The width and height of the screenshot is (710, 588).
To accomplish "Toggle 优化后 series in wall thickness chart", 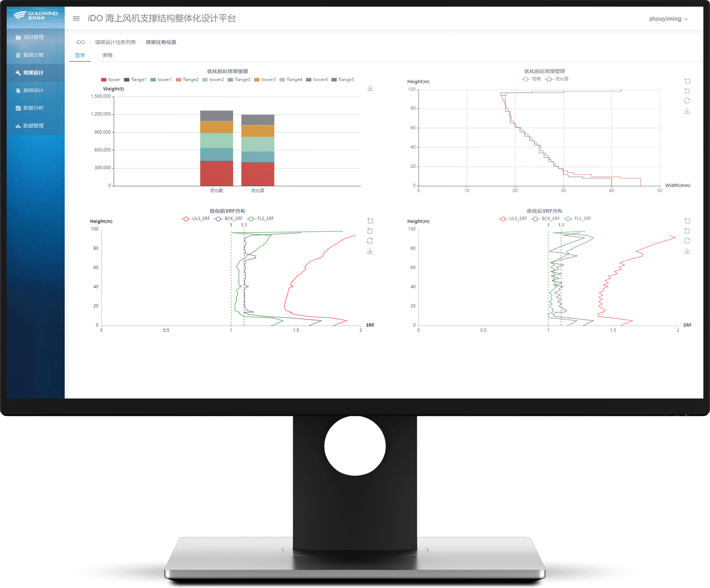I will 557,79.
